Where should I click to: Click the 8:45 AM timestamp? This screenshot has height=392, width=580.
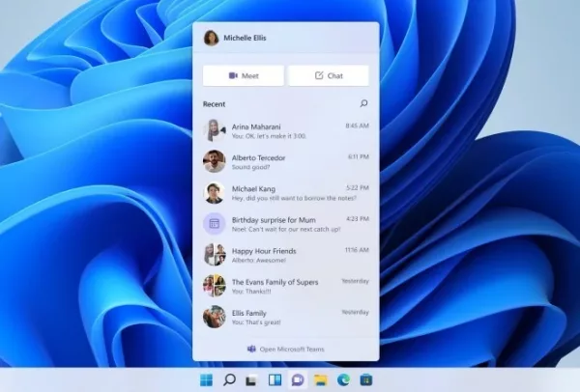pyautogui.click(x=358, y=126)
